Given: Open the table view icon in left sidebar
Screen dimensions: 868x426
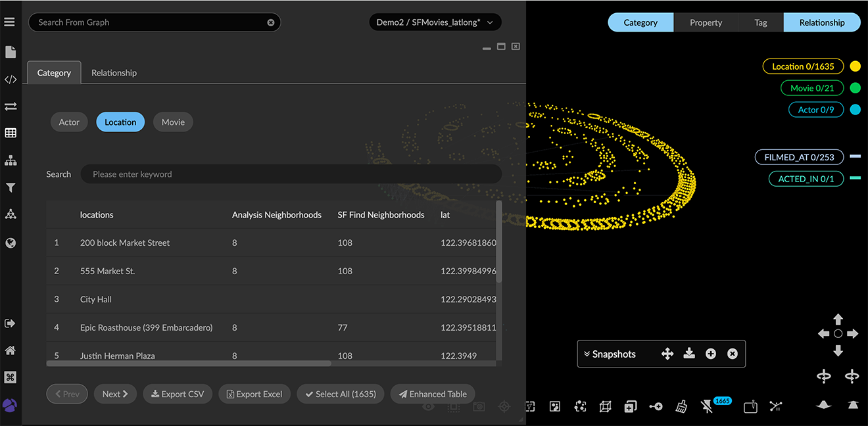Looking at the screenshot, I should (11, 133).
